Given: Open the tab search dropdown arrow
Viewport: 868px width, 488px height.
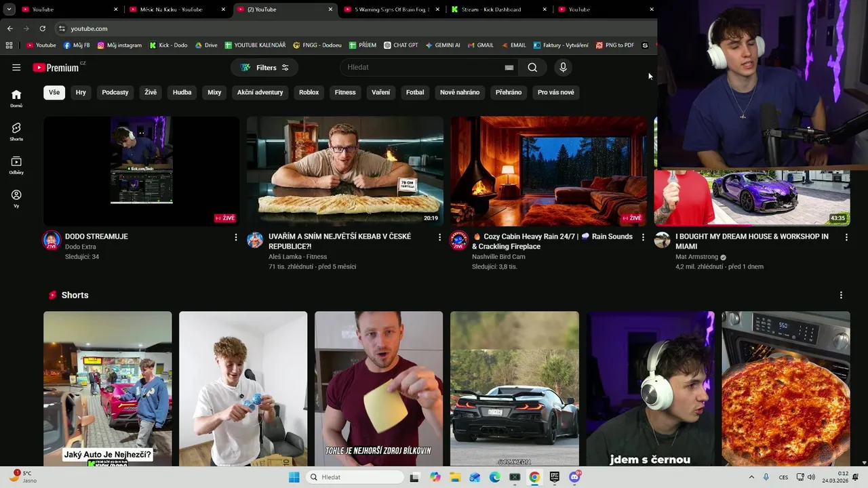Looking at the screenshot, I should coord(9,9).
